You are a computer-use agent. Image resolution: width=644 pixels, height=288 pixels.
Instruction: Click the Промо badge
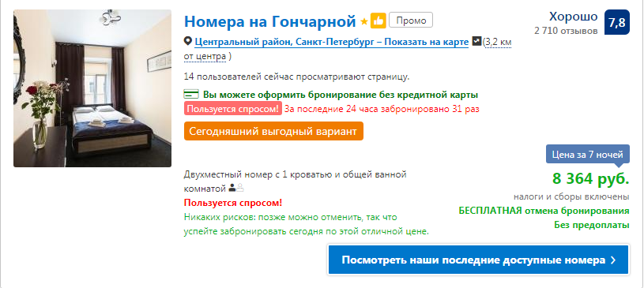pyautogui.click(x=411, y=20)
